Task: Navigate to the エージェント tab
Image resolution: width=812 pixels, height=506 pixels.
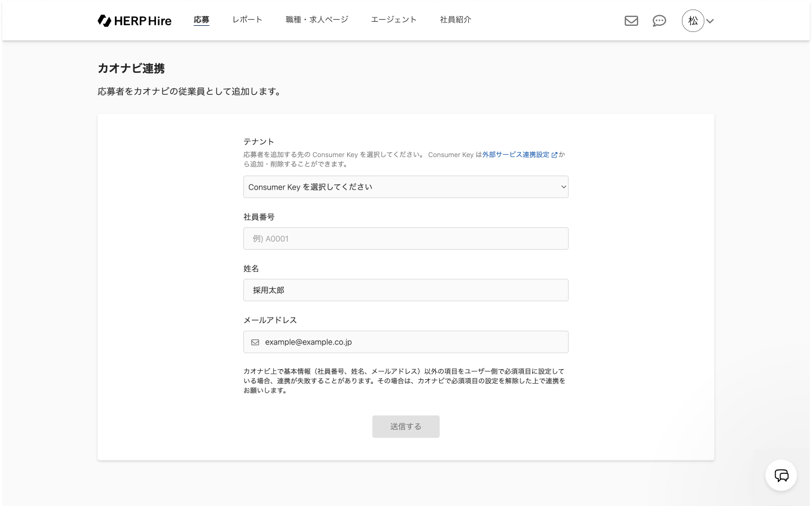Action: pyautogui.click(x=394, y=20)
